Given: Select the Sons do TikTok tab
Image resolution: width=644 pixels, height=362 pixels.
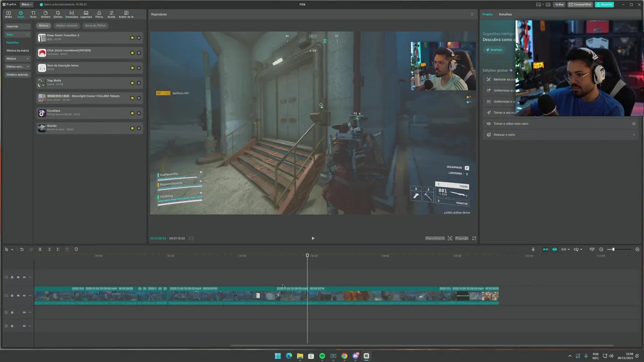Looking at the screenshot, I should 95,25.
